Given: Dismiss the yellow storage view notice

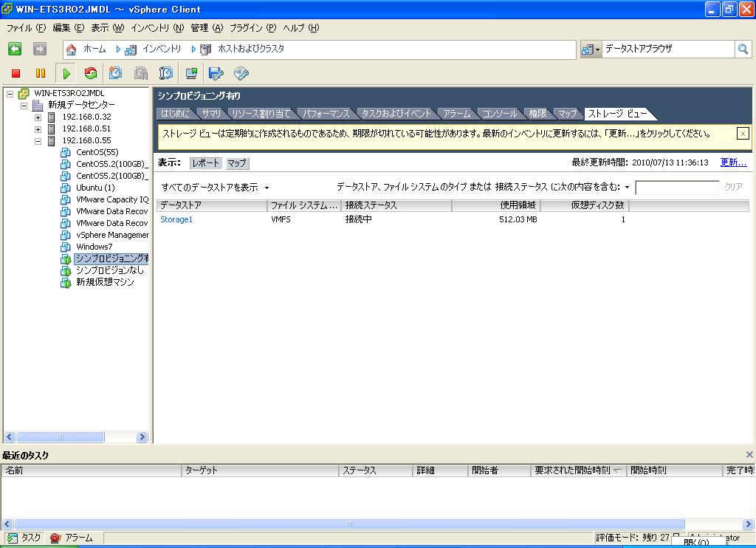Looking at the screenshot, I should pyautogui.click(x=743, y=134).
